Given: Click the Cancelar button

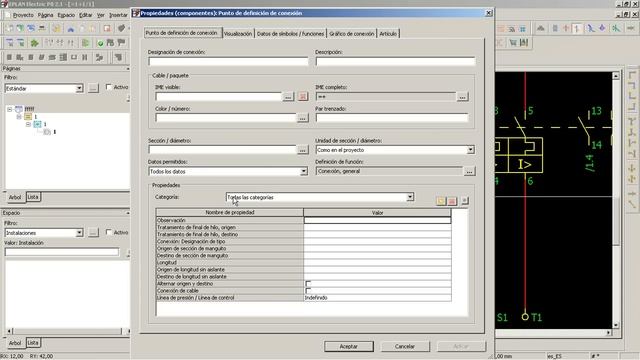Looking at the screenshot, I should [x=404, y=347].
